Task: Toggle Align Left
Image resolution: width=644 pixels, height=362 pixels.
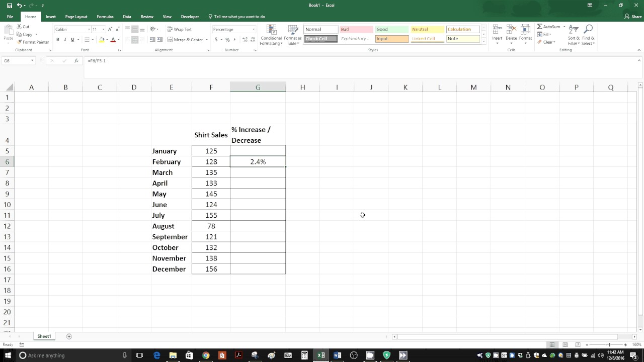Action: pyautogui.click(x=127, y=40)
